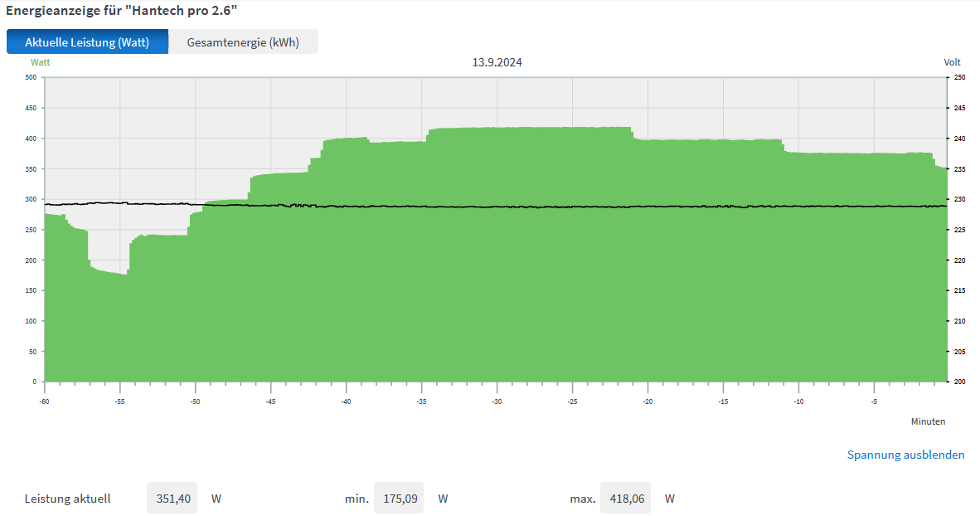The height and width of the screenshot is (516, 980).
Task: Select the max. power field 418,06
Action: tap(625, 499)
